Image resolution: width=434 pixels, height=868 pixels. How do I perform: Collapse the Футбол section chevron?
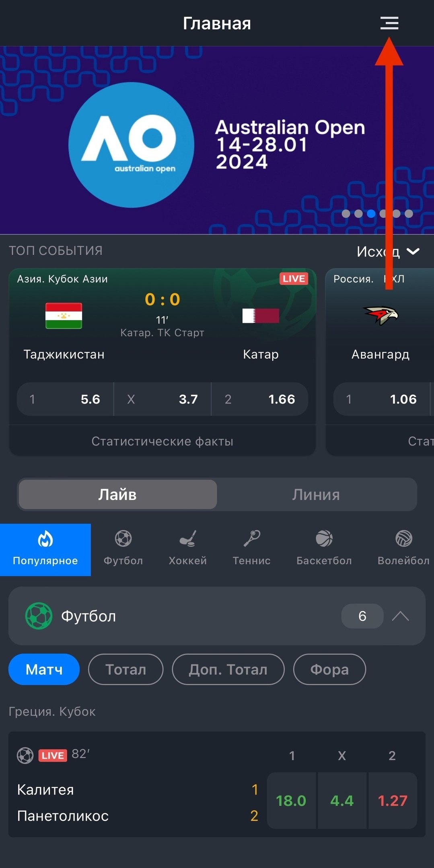pyautogui.click(x=401, y=616)
